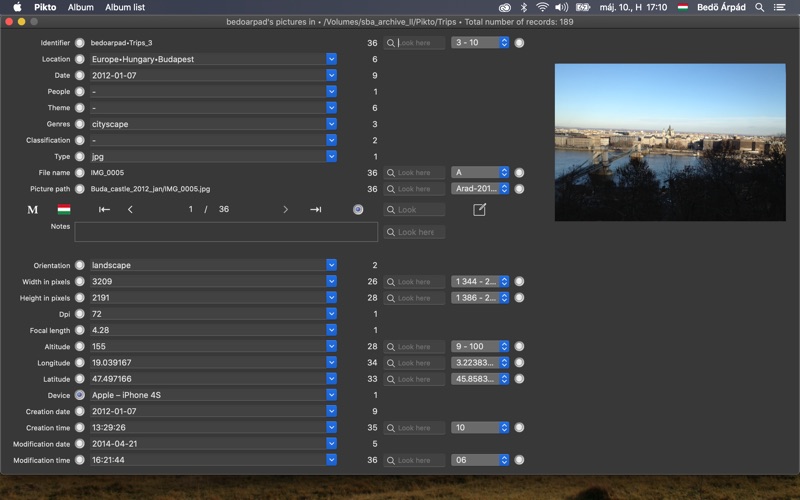The height and width of the screenshot is (500, 800).
Task: Click the Hungarian flag language icon in window
Action: coord(64,209)
